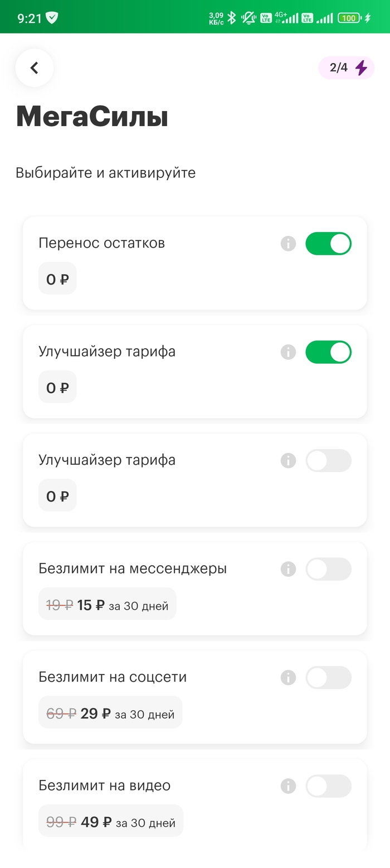Disable the Перенос остатков toggle

tap(328, 244)
